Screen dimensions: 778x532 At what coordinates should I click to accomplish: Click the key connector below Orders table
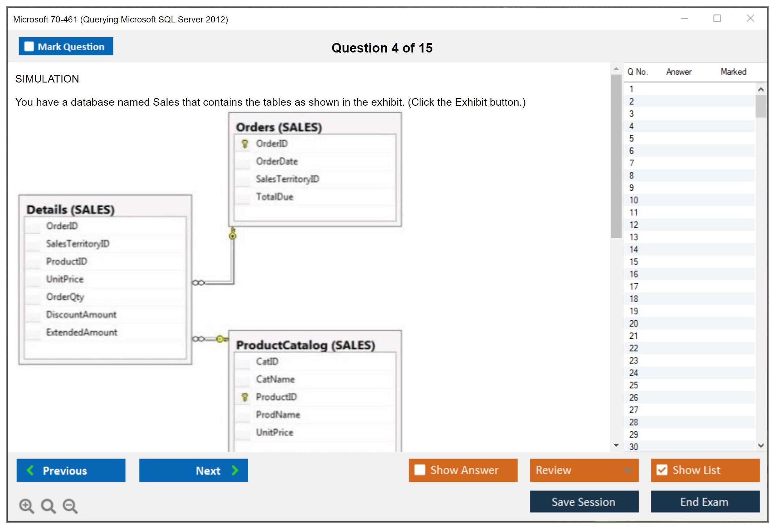pyautogui.click(x=233, y=234)
